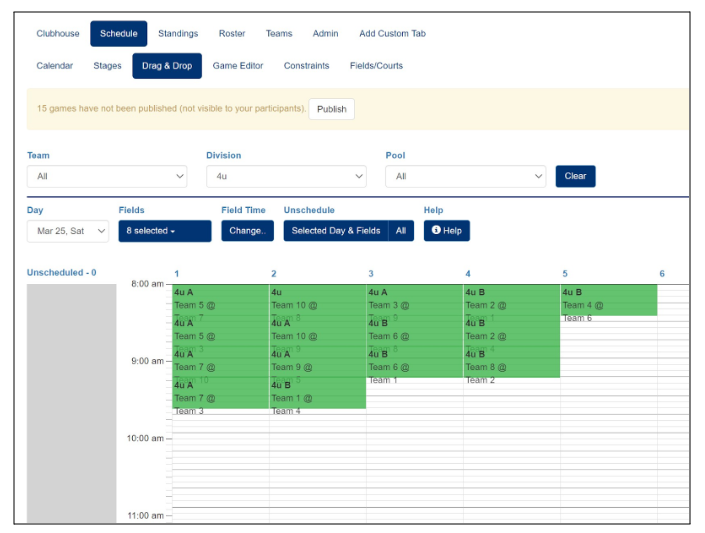Switch to the Clubhouse tab
Viewport: 705px width, 533px height.
pyautogui.click(x=58, y=33)
